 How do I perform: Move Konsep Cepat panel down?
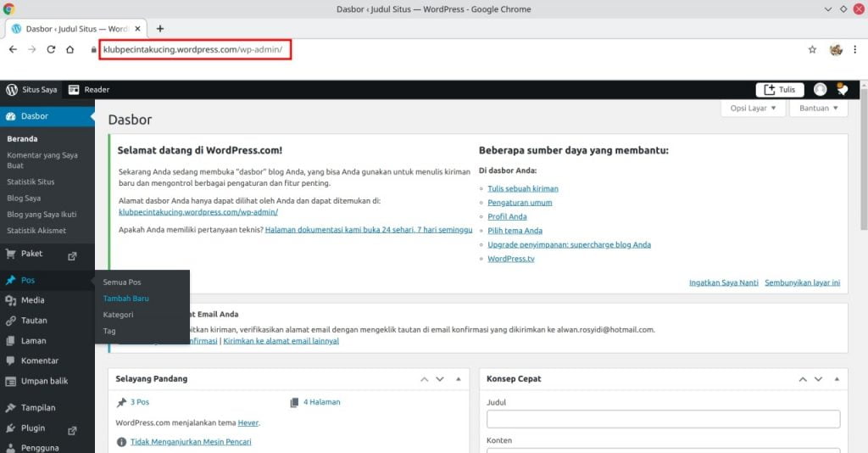point(818,379)
